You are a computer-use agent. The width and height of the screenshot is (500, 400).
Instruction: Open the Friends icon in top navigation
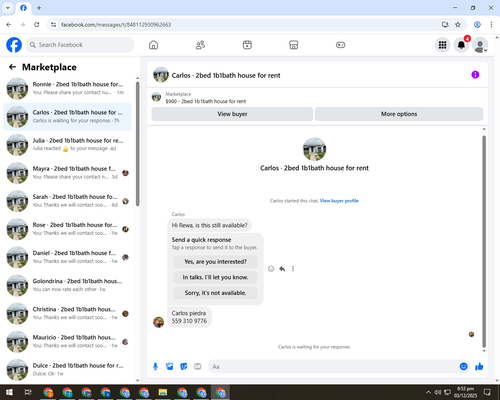tap(200, 45)
